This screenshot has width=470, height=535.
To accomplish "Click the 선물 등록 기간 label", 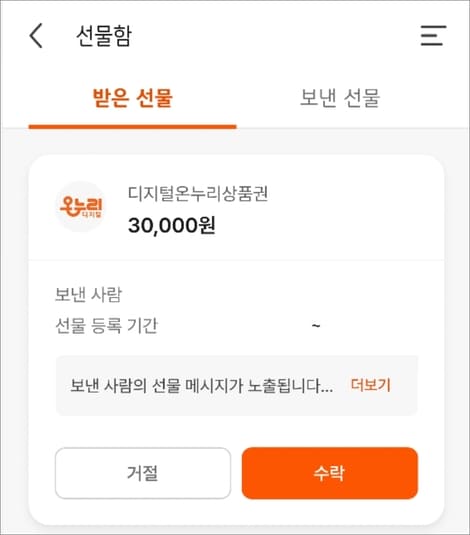I will [106, 326].
